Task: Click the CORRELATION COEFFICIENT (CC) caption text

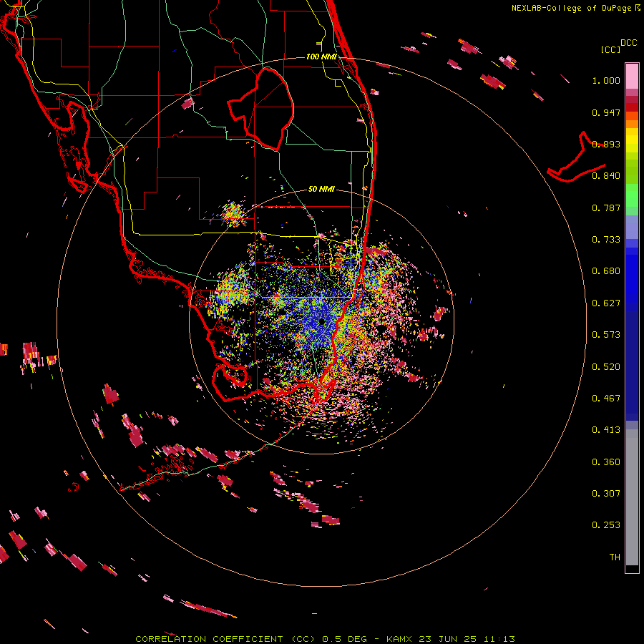Action: coord(226,639)
